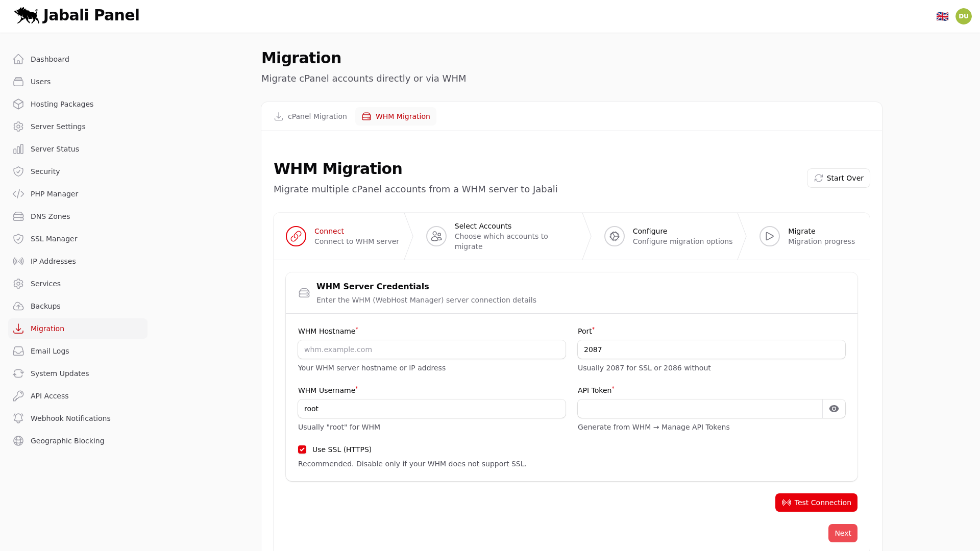The width and height of the screenshot is (980, 551).
Task: Click the Jabali Panel boar logo
Action: pyautogui.click(x=26, y=15)
